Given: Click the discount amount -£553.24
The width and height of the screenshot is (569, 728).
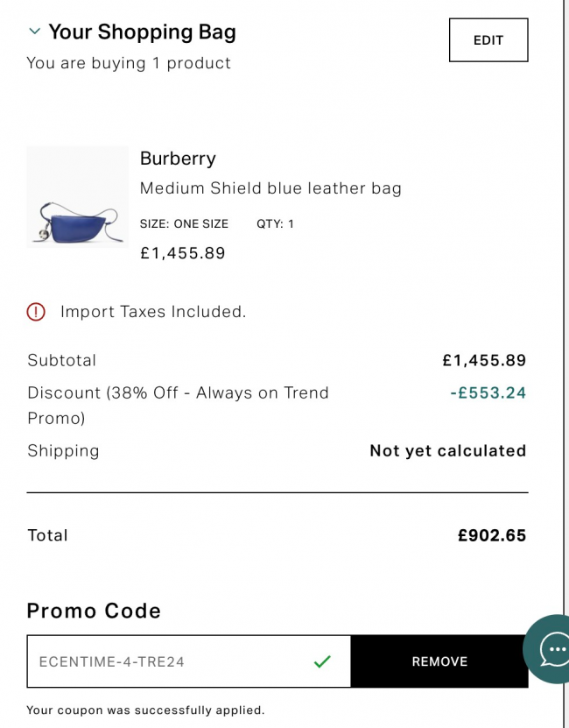Looking at the screenshot, I should click(488, 392).
